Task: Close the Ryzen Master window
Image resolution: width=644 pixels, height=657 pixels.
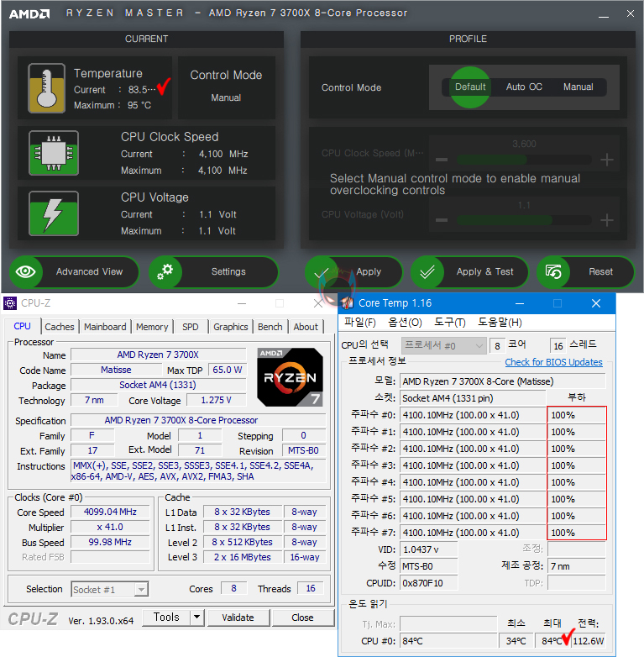Action: (x=631, y=13)
